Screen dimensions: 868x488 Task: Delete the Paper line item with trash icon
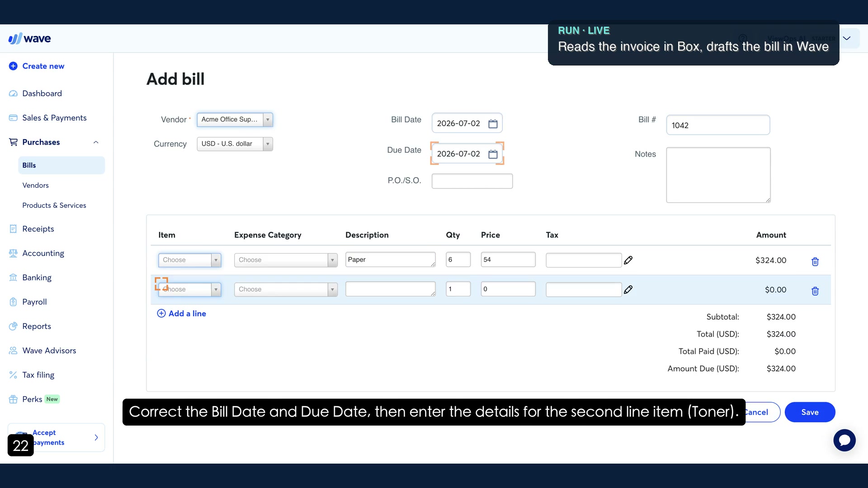pyautogui.click(x=815, y=262)
